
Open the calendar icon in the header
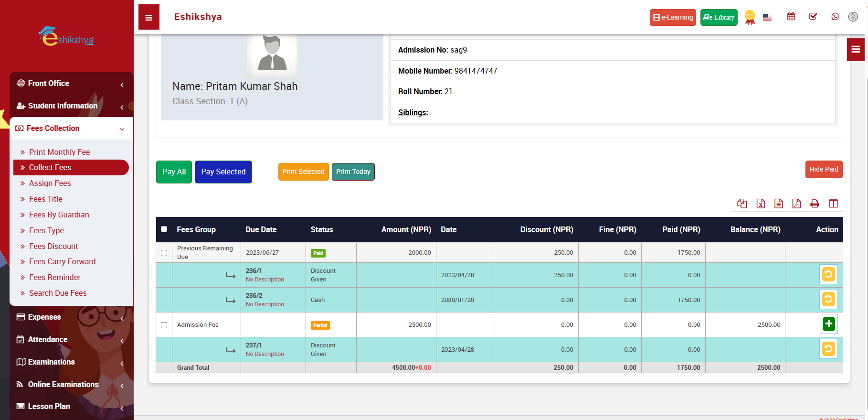791,17
